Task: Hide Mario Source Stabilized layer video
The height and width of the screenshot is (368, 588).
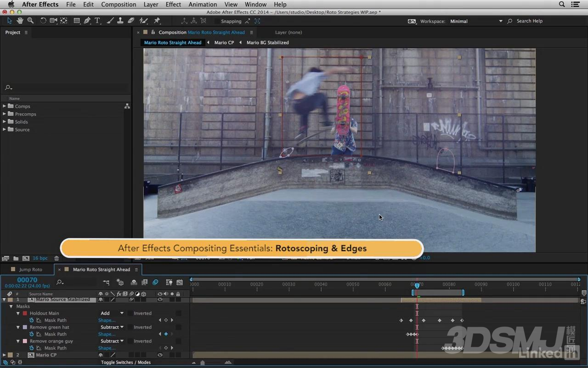Action: (160, 299)
